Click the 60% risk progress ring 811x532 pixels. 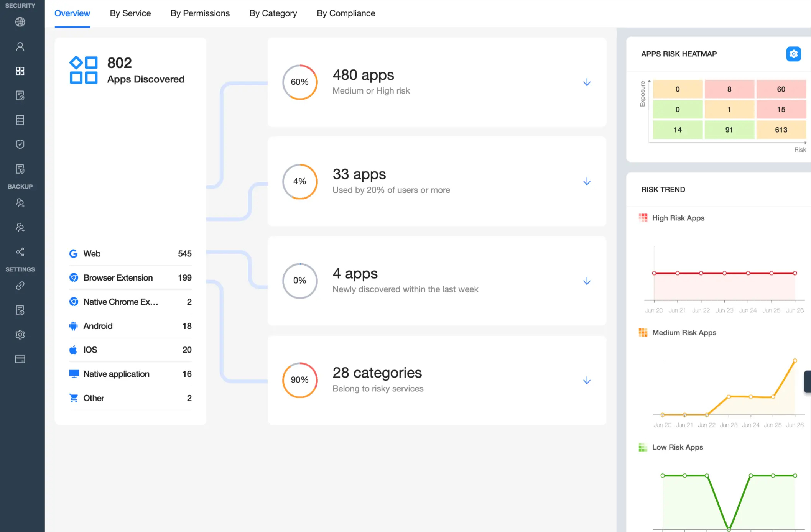pos(300,82)
